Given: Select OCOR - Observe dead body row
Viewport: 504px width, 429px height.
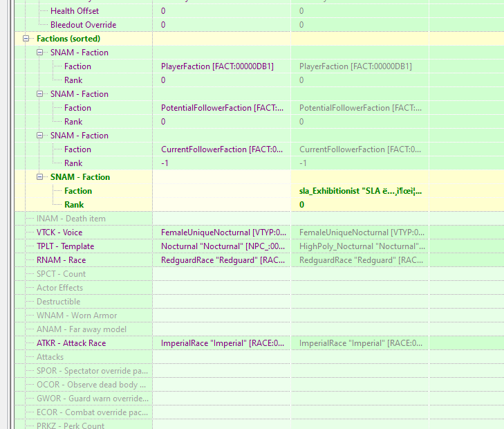Looking at the screenshot, I should point(91,384).
